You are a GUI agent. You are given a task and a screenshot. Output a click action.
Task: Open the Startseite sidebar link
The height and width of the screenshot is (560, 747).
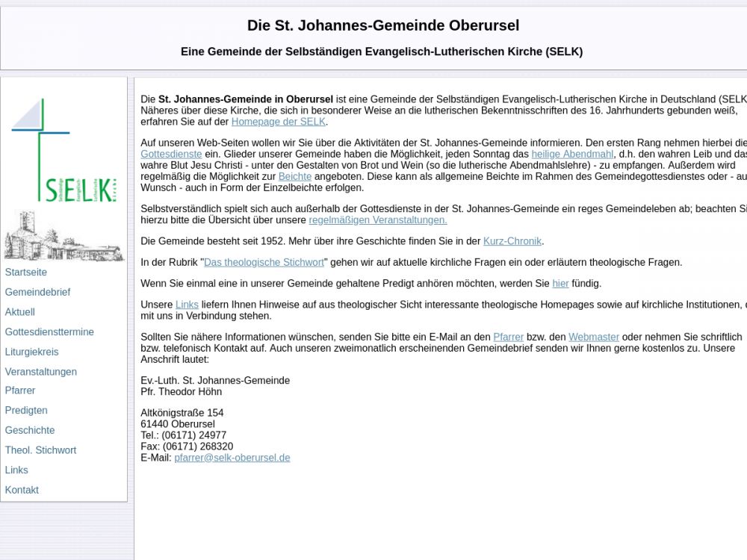(26, 273)
